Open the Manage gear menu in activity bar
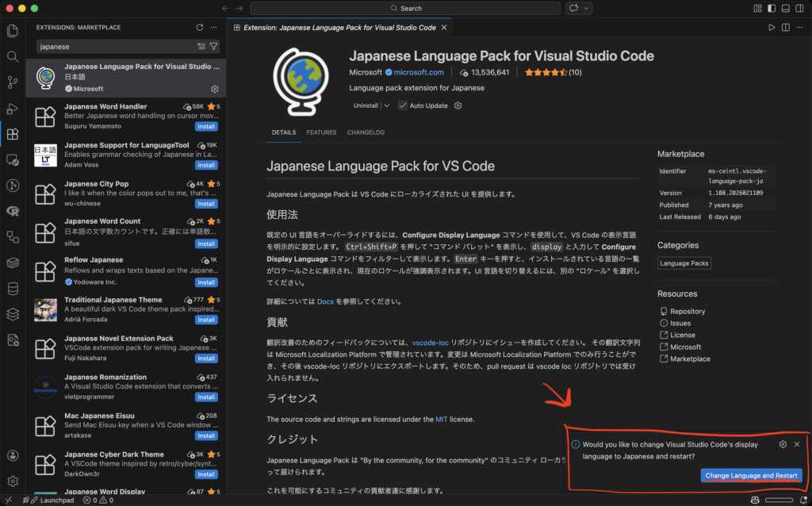 [x=13, y=481]
